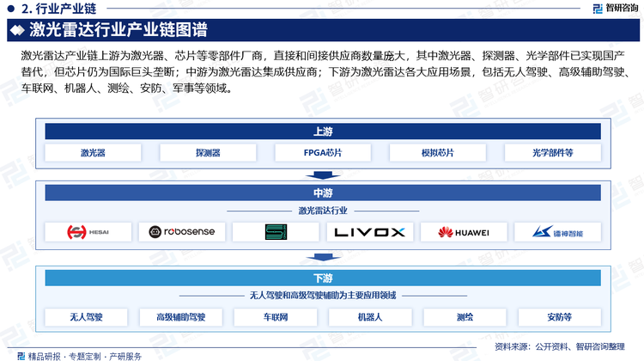Click the paragraph line starting 激光雷达产业链上游
The image size is (644, 361).
323,56
